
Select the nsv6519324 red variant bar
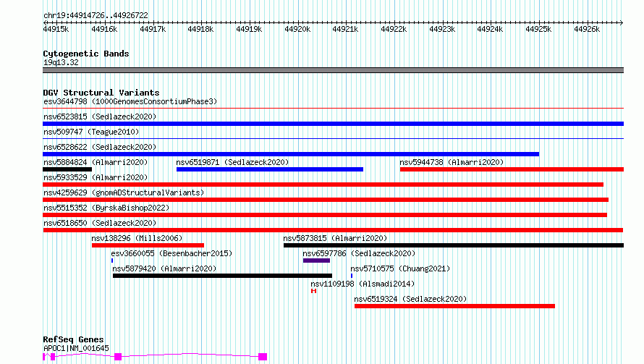click(454, 306)
